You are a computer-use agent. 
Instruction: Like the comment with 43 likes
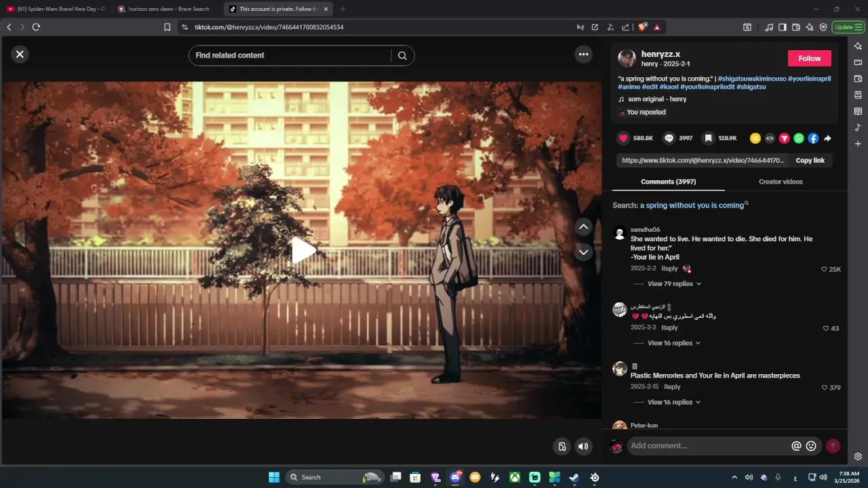pyautogui.click(x=826, y=328)
